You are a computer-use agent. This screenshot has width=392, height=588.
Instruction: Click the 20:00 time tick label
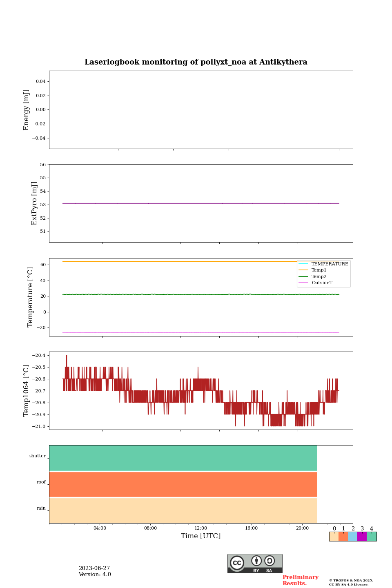click(x=302, y=528)
